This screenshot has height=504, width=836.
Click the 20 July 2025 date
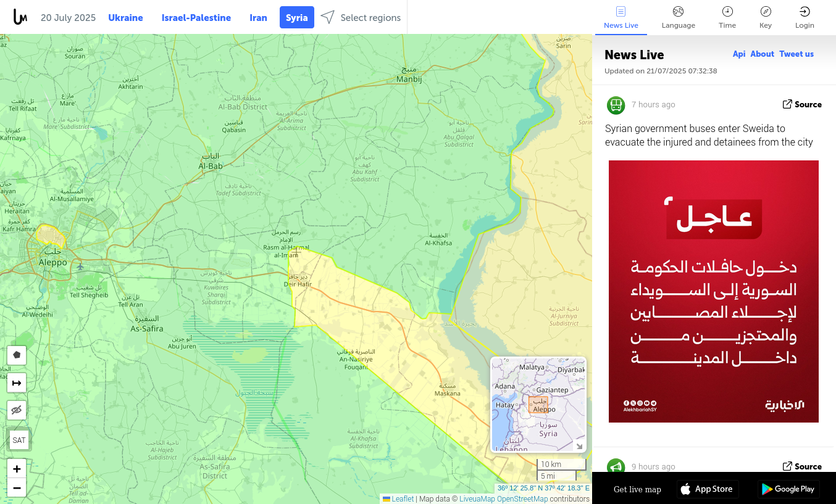[69, 18]
